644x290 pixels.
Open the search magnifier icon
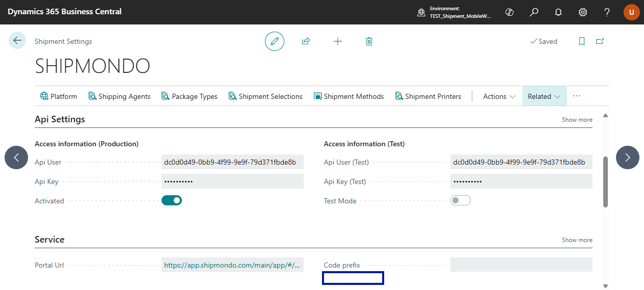click(534, 12)
